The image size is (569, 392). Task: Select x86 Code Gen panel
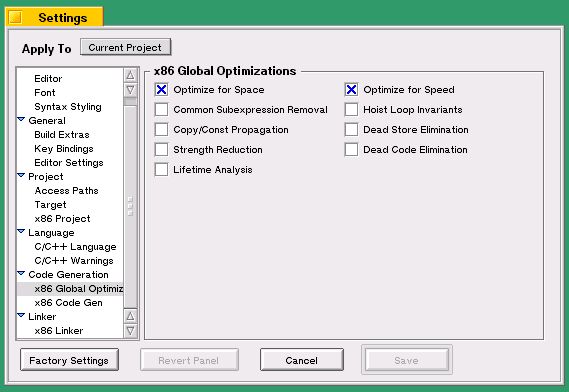69,303
